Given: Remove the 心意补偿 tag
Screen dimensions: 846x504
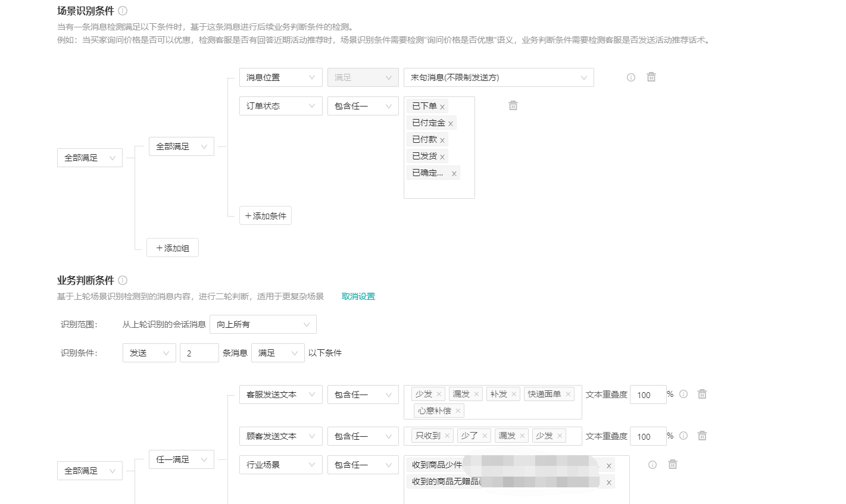Looking at the screenshot, I should point(458,411).
